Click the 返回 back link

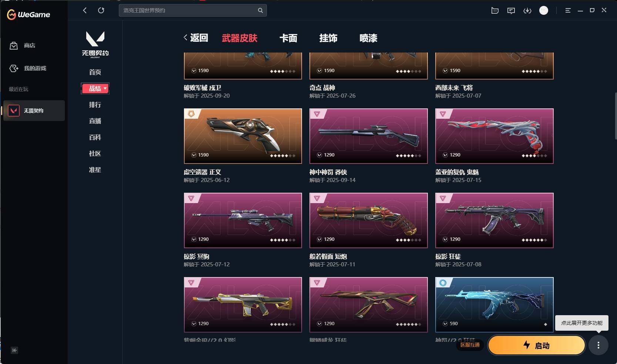tap(196, 38)
